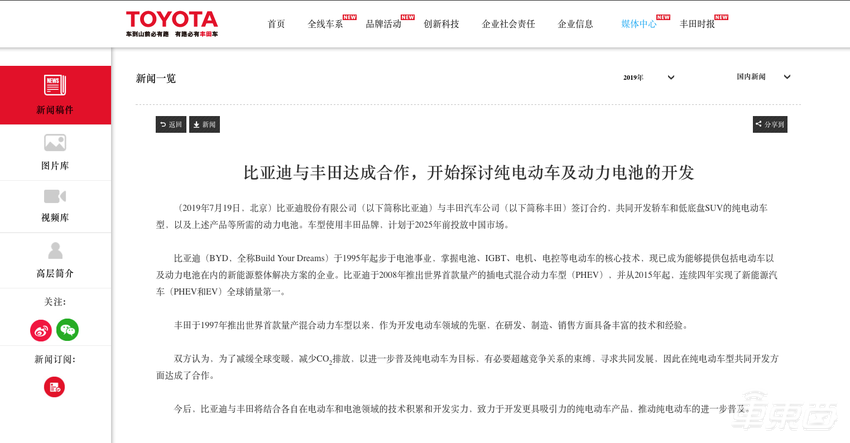Screen dimensions: 850x443
Task: Click the paragraph starting 今后，比亚迪与丰田
Action: [461, 409]
